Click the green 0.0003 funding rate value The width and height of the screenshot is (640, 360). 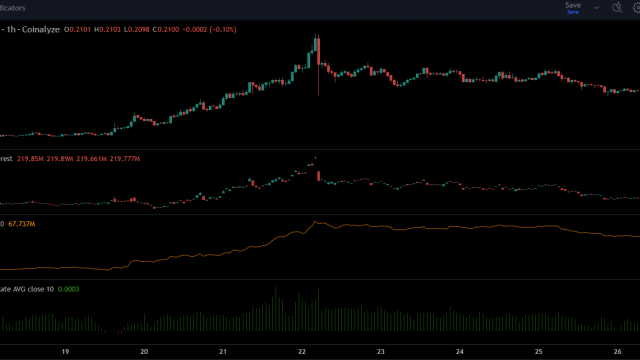point(69,289)
